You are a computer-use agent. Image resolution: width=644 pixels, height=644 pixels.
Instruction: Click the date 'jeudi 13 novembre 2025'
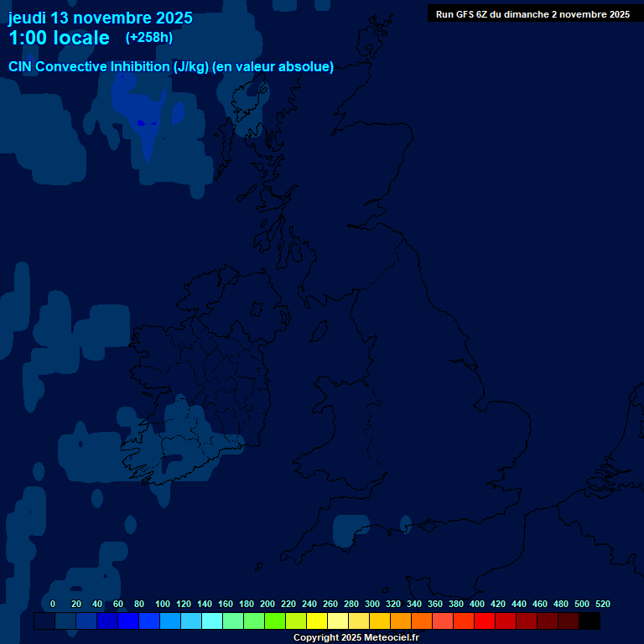(x=100, y=18)
